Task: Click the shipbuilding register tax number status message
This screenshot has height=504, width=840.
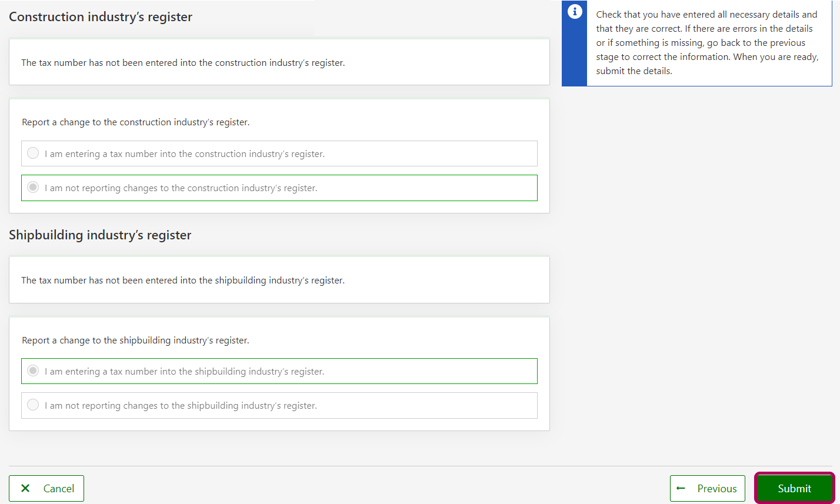Action: [183, 281]
